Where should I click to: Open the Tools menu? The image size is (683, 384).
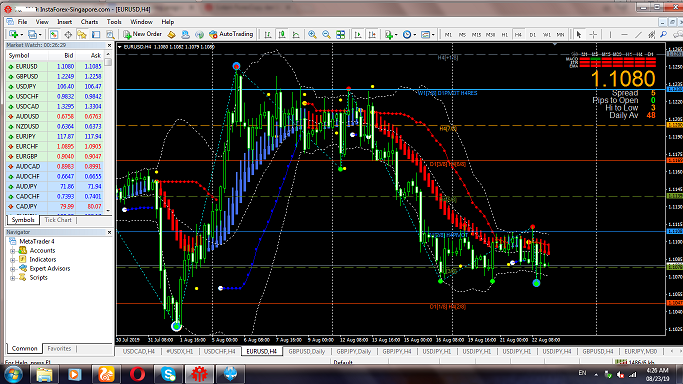click(114, 22)
